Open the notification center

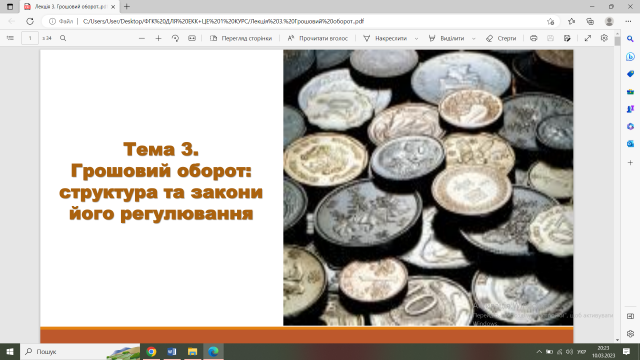pos(627,351)
